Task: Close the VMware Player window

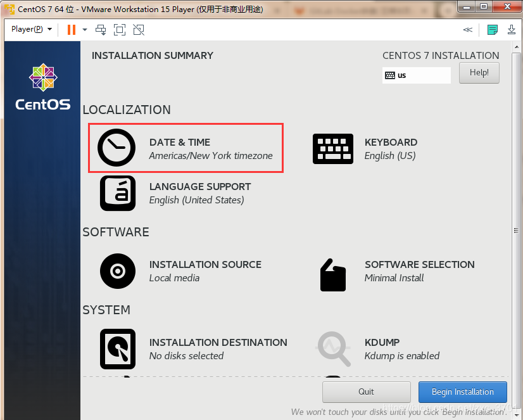Action: click(x=507, y=7)
